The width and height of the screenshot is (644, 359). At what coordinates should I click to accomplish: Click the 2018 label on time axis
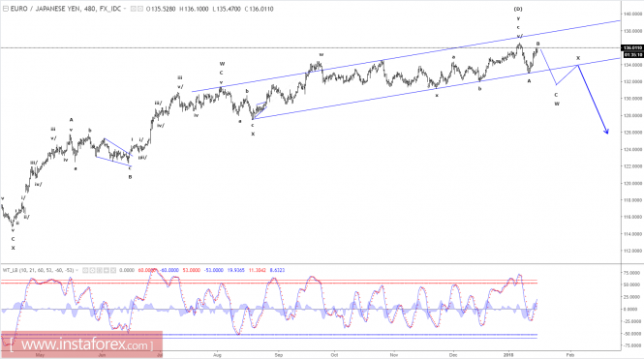[x=508, y=355]
